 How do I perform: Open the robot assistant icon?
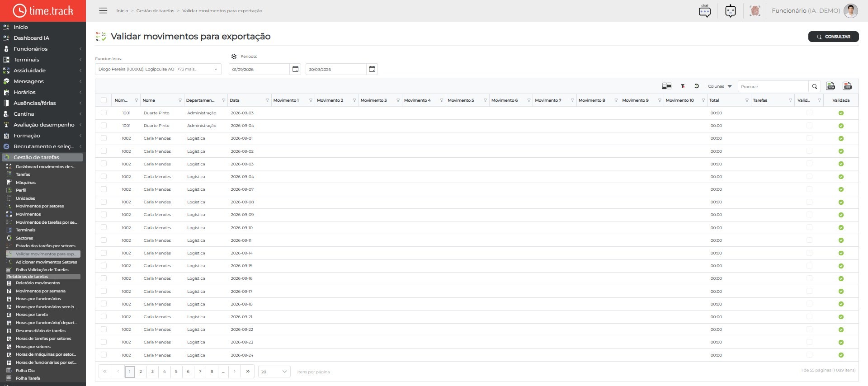tap(731, 11)
